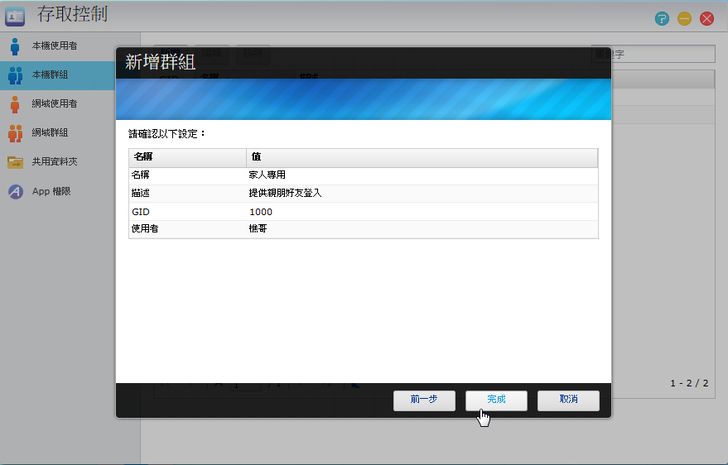Select the 本機使用者 blue user icon
Viewport: 728px width, 465px height.
(15, 46)
